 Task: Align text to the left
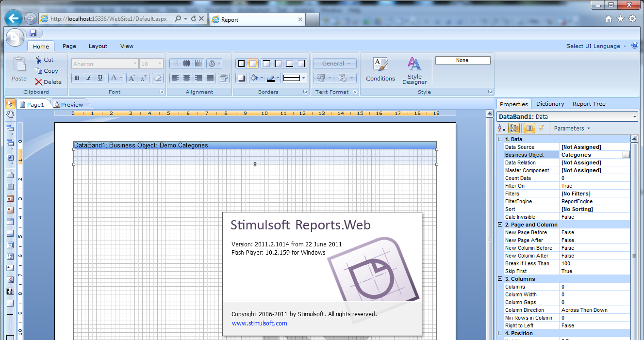tap(175, 78)
